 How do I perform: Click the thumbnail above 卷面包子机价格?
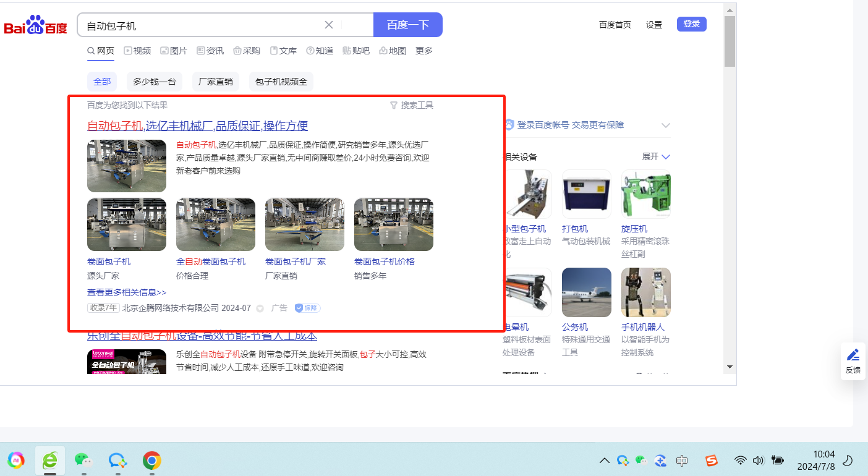tap(394, 224)
